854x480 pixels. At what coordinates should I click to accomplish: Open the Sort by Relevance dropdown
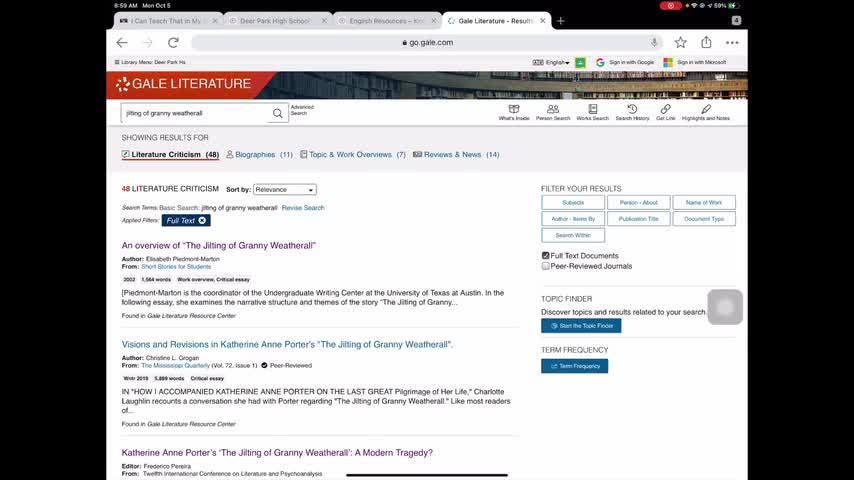(x=284, y=189)
